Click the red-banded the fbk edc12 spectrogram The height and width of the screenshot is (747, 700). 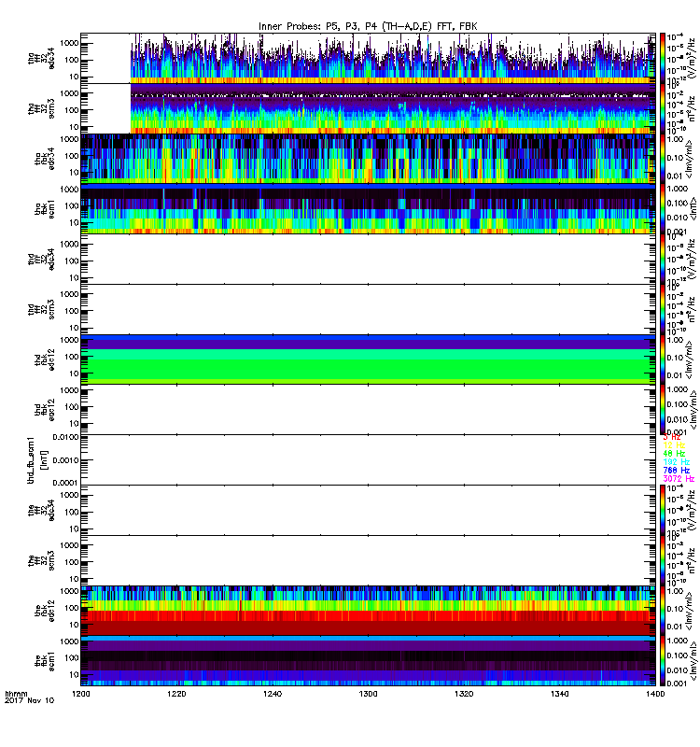click(368, 611)
